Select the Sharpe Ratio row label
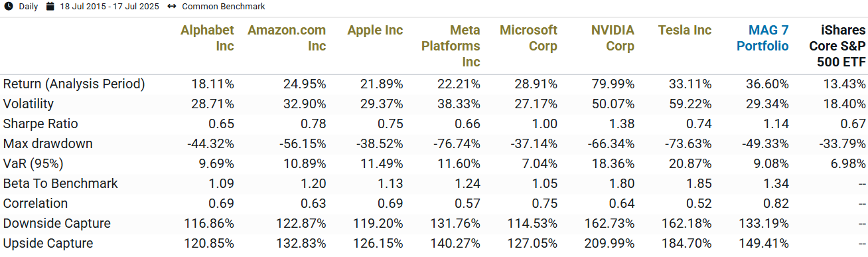Viewport: 868px width, 257px height. coord(40,124)
